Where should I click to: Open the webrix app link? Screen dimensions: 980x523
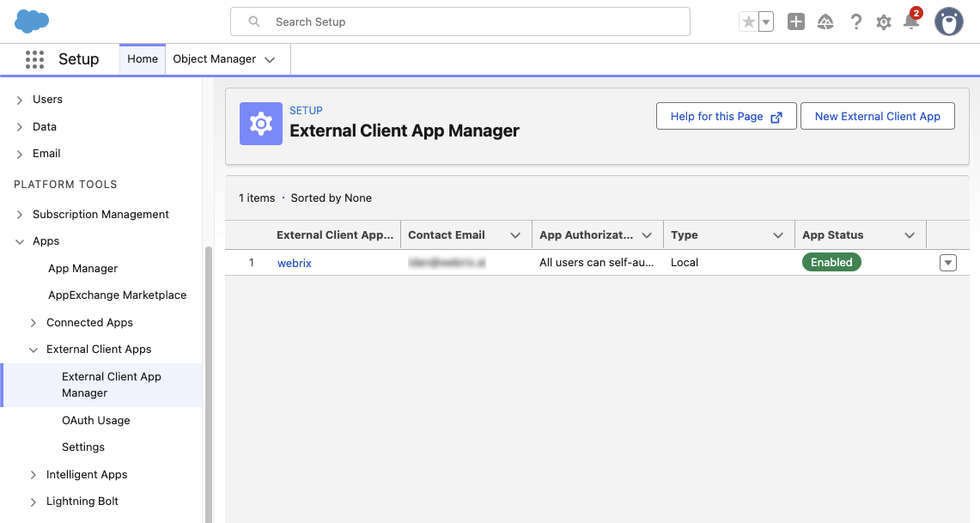295,262
